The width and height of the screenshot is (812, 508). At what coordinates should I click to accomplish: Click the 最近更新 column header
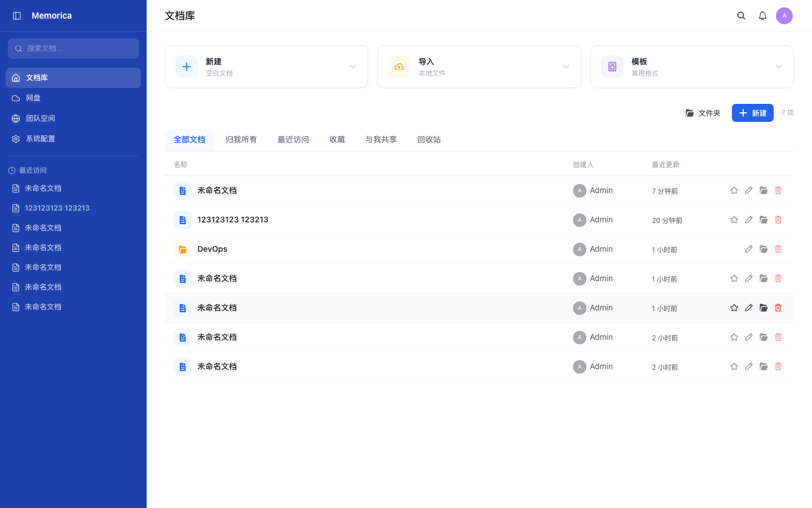click(665, 165)
